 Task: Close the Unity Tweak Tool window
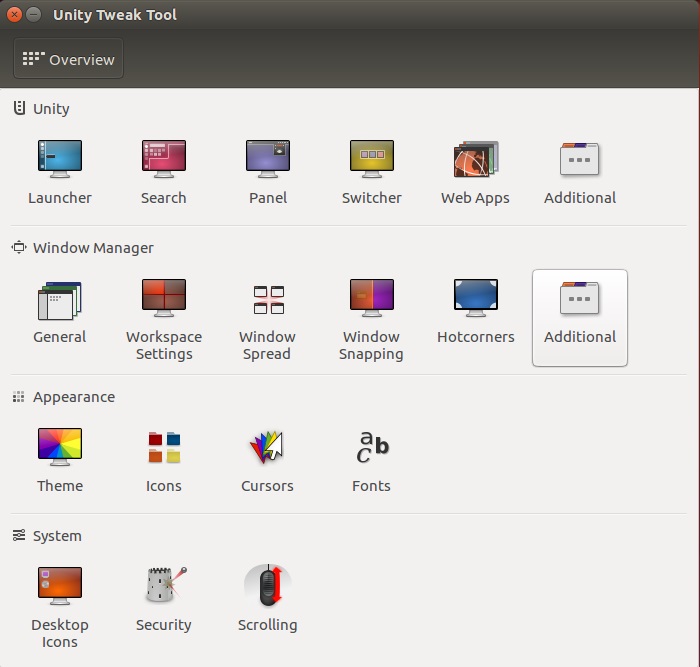pyautogui.click(x=14, y=14)
